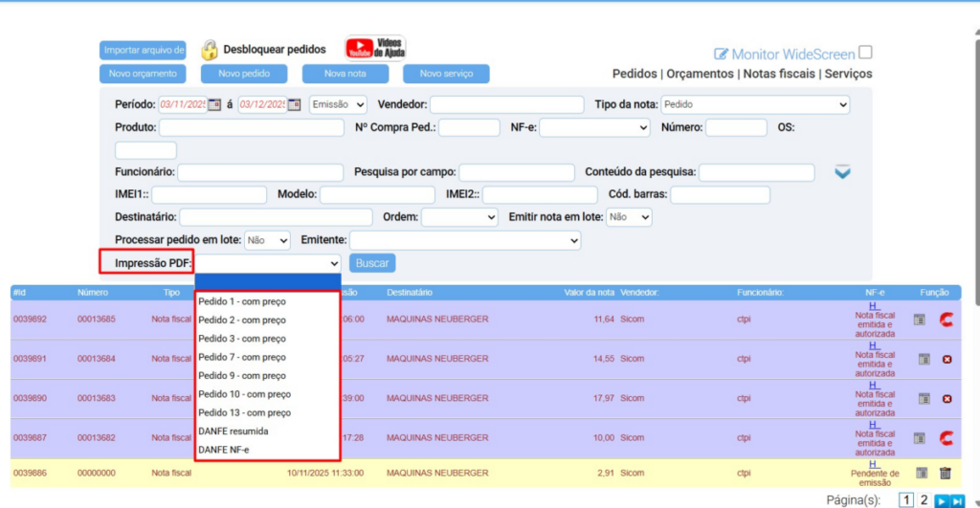Click details icon in row 0039891

(x=924, y=360)
